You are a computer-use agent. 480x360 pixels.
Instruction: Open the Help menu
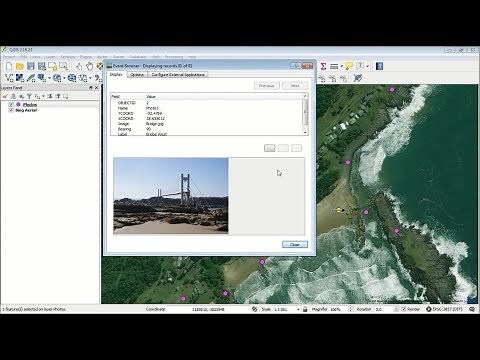click(x=192, y=57)
